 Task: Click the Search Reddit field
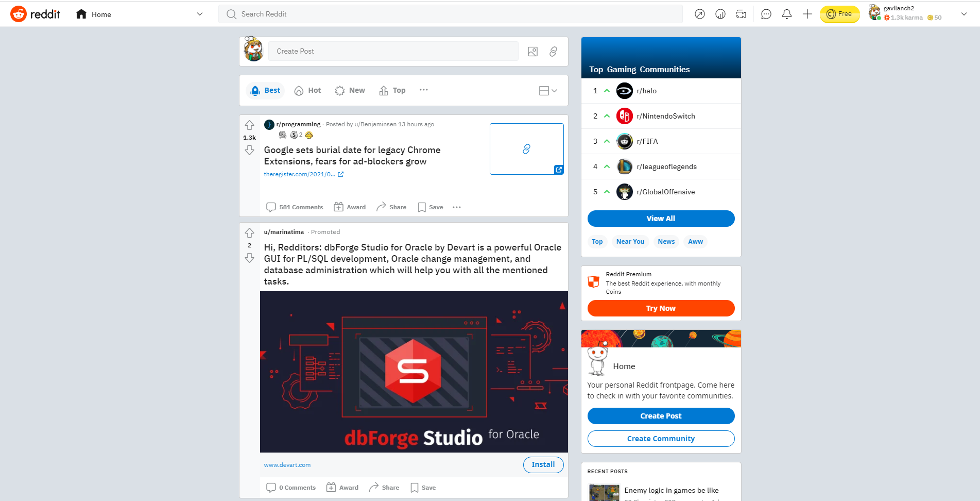pos(451,14)
